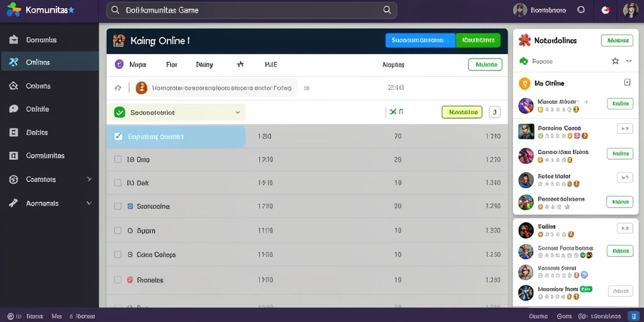Image resolution: width=644 pixels, height=322 pixels.
Task: Open the Onlins item with crossed-tools icon
Action: pos(49,62)
